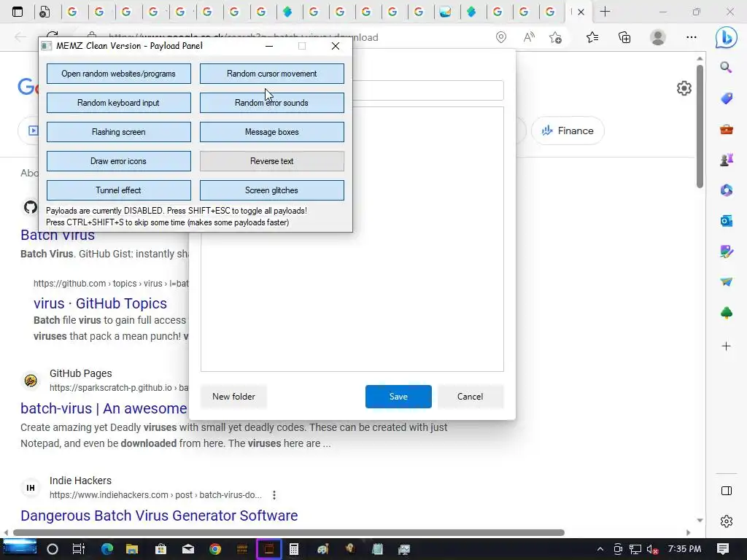Toggle Random cursor movement payload
747x560 pixels.
(x=271, y=74)
